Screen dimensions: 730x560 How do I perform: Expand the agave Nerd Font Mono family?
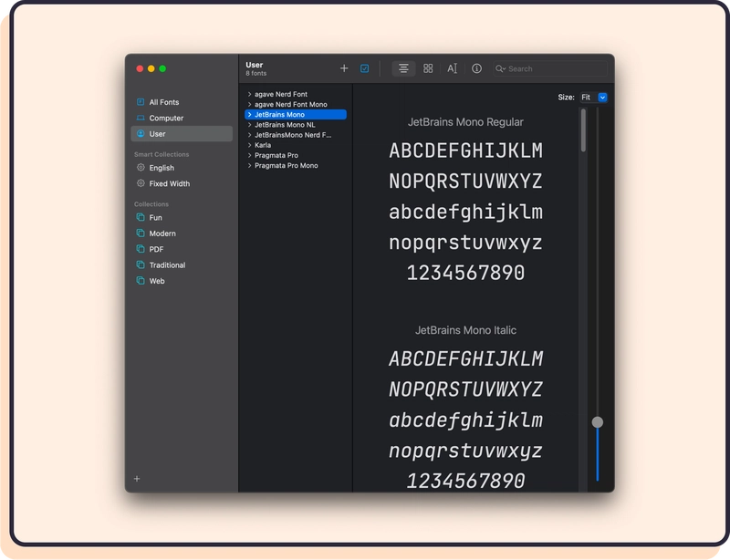(x=249, y=104)
